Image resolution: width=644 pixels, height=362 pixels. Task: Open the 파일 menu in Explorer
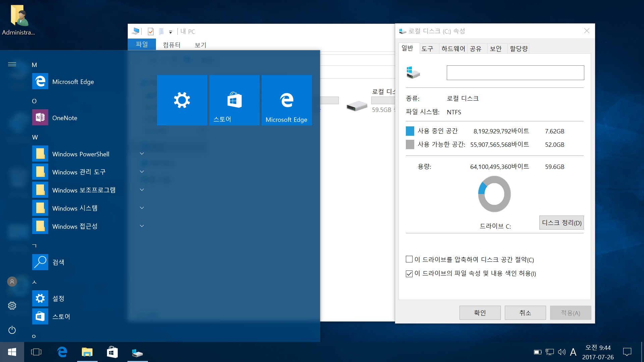click(142, 44)
